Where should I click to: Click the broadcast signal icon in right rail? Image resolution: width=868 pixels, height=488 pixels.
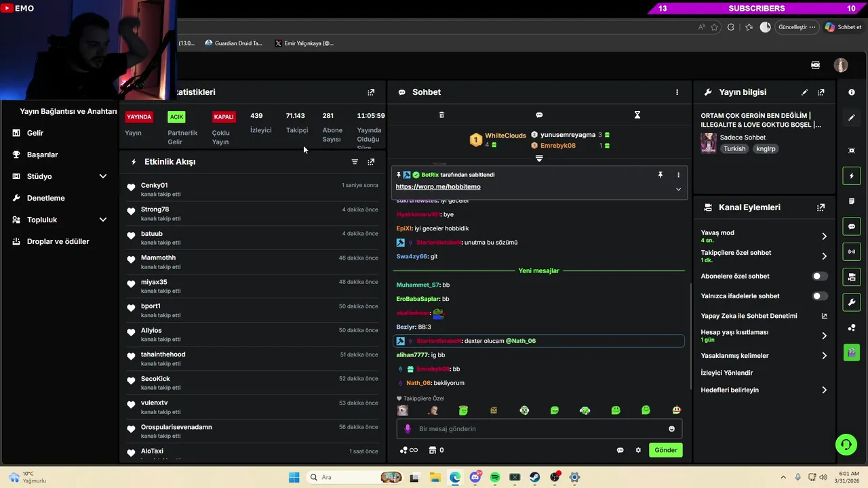click(852, 251)
